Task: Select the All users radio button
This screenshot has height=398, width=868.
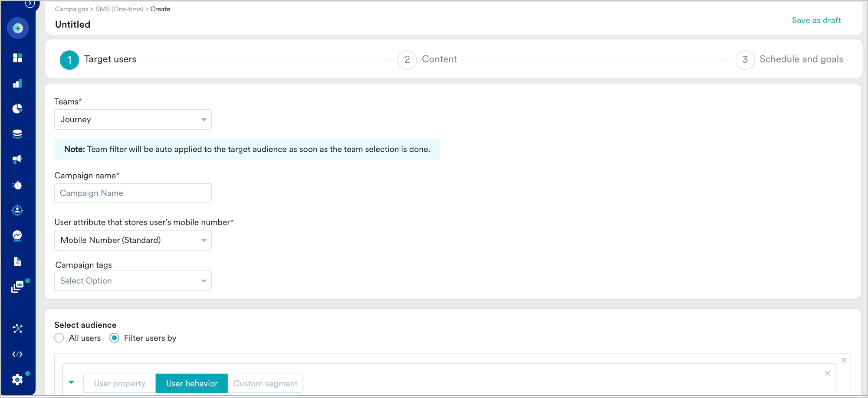Action: (x=59, y=338)
